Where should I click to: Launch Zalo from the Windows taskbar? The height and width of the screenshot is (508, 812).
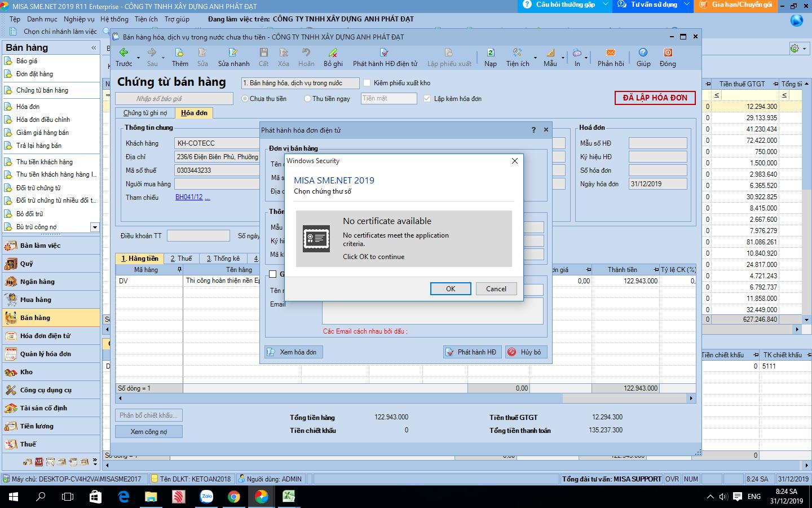(206, 497)
